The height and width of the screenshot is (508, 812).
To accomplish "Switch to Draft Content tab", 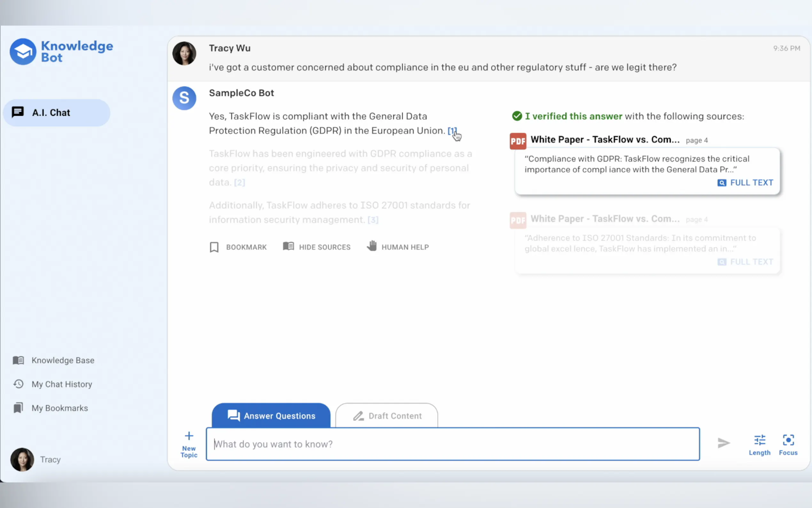I will 387,415.
